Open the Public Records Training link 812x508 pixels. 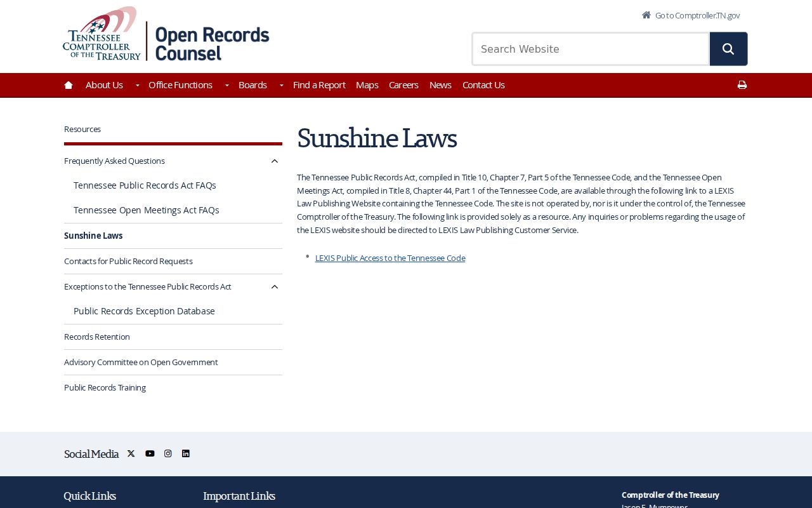(105, 387)
